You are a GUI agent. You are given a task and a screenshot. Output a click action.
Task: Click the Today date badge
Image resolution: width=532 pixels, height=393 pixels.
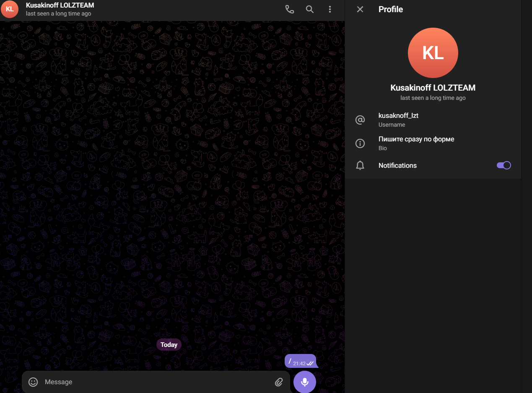tap(169, 345)
